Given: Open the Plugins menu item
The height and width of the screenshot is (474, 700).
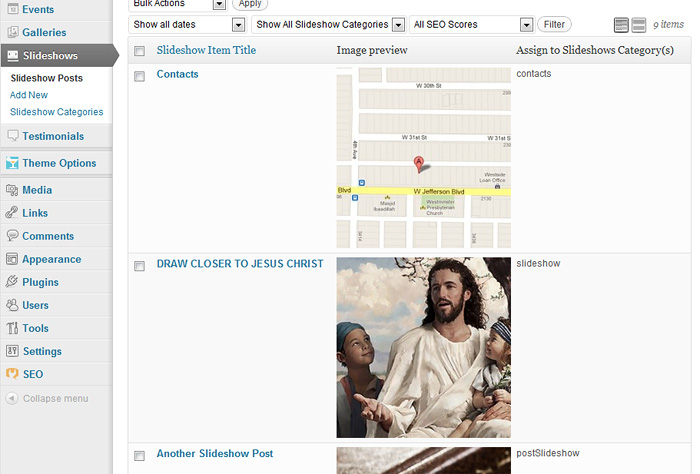Looking at the screenshot, I should click(x=40, y=283).
